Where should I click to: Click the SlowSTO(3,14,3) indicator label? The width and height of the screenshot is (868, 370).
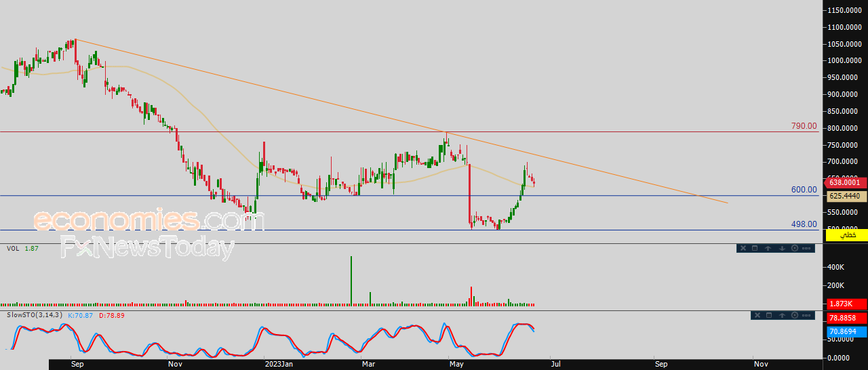(34, 315)
